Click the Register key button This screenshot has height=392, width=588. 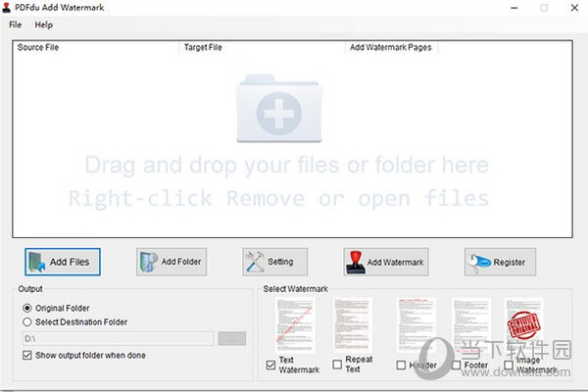(x=500, y=262)
